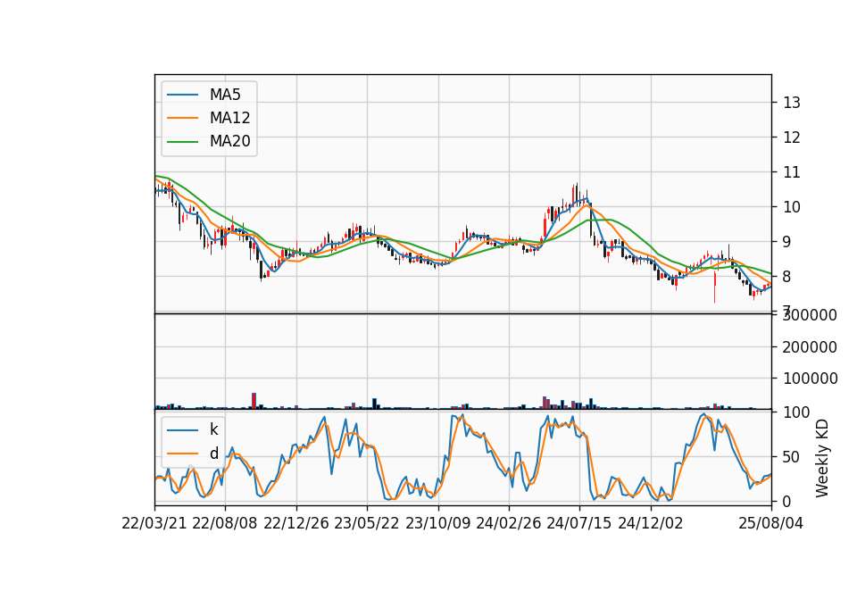Click the price axis value 11
Viewport: 857px width, 616px height.
[792, 172]
